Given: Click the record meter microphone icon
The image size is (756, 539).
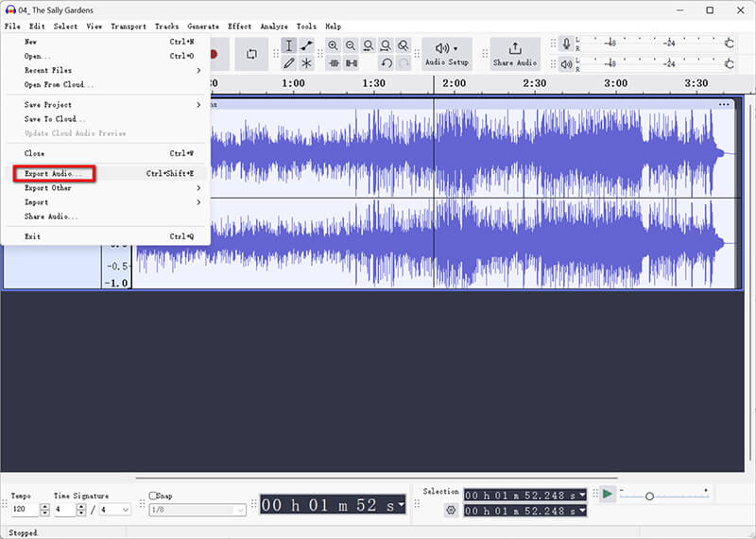Looking at the screenshot, I should (x=566, y=43).
